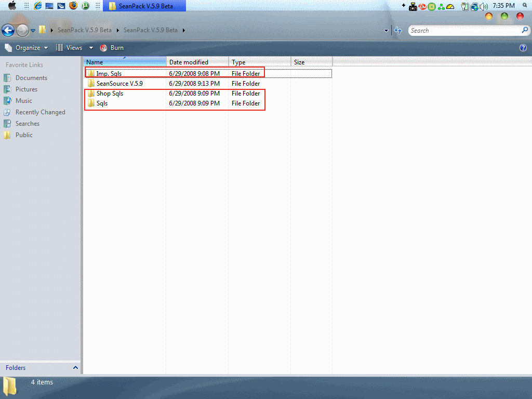Click the 7:35 PM clock
The width and height of the screenshot is (532, 399).
point(503,6)
